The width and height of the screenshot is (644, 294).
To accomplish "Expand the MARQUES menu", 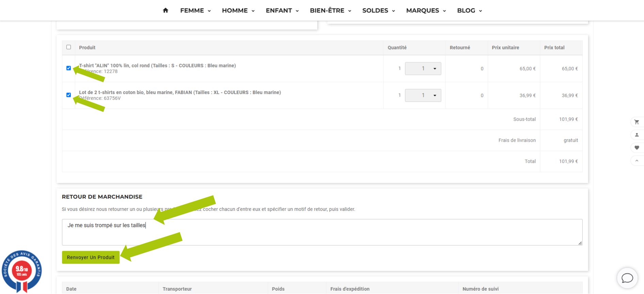I will point(426,11).
